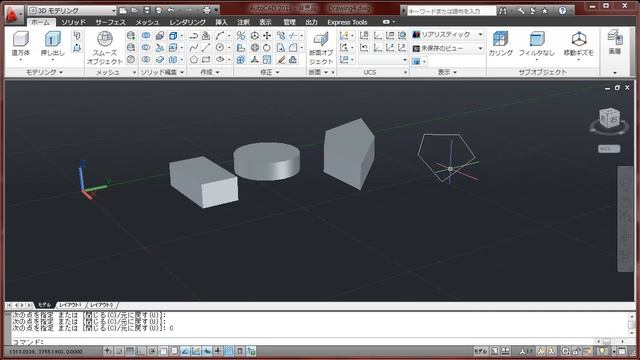640x360 pixels.
Task: Click the keyword search input field
Action: pos(451,11)
